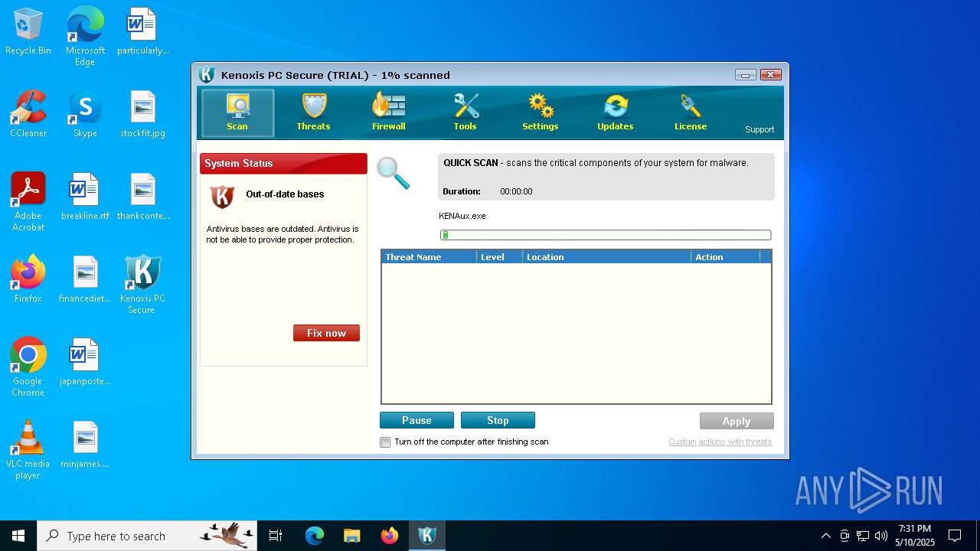Show hidden system tray icons

[825, 536]
